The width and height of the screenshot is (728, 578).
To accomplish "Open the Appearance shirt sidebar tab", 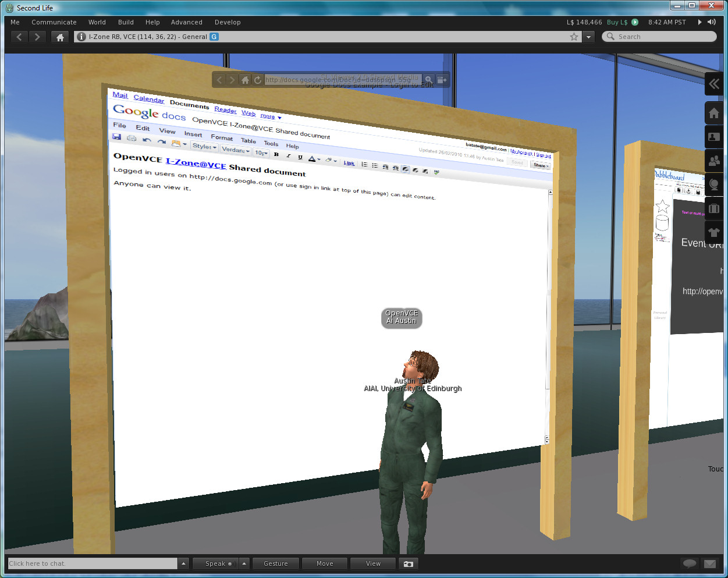I will tap(714, 232).
